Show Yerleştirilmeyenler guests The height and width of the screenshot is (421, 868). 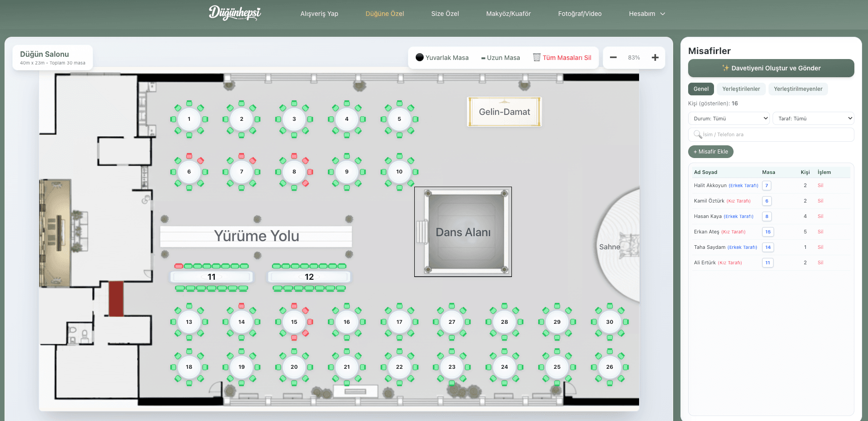pos(798,89)
